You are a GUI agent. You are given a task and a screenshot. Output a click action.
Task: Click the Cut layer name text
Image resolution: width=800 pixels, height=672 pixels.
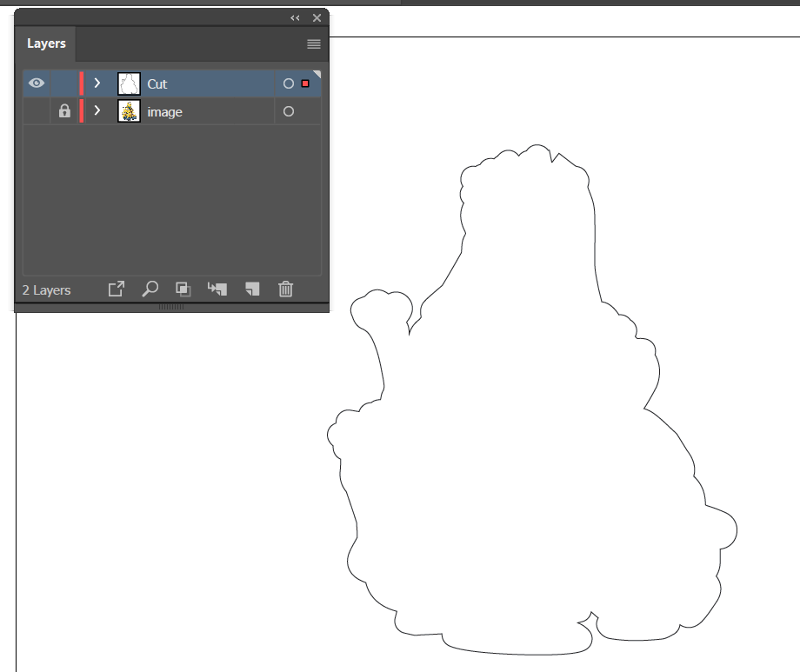click(157, 83)
